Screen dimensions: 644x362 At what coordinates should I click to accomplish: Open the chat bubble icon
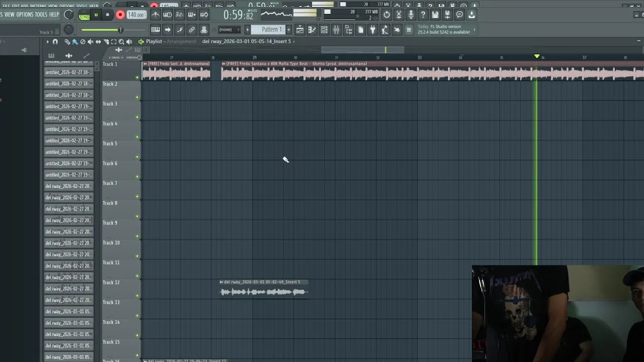459,15
